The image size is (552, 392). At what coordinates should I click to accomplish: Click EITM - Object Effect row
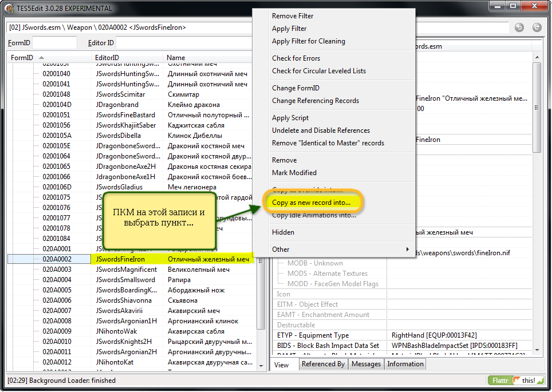[403, 304]
